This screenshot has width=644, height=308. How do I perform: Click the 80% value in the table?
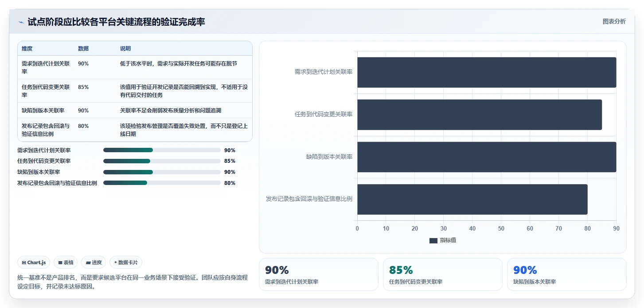pyautogui.click(x=83, y=126)
